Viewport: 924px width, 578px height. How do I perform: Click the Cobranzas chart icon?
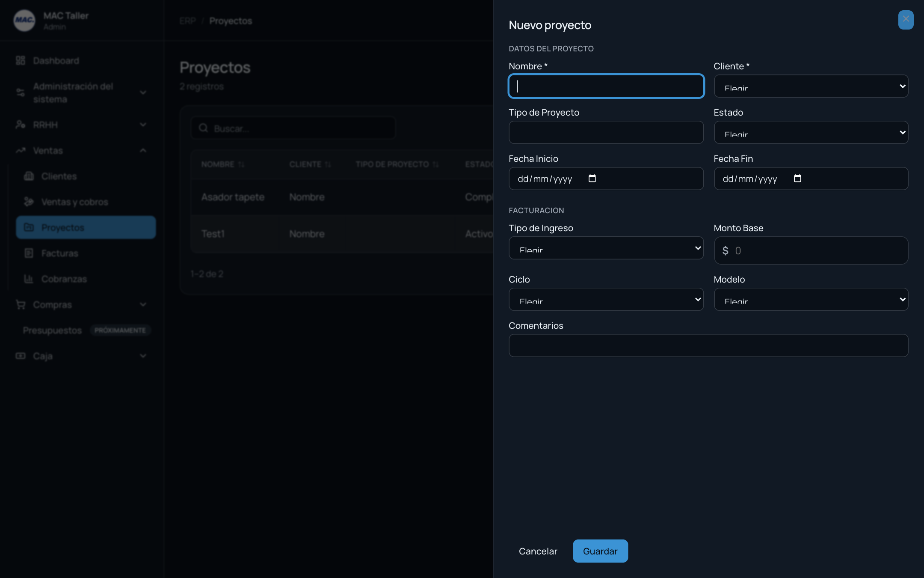pos(29,279)
